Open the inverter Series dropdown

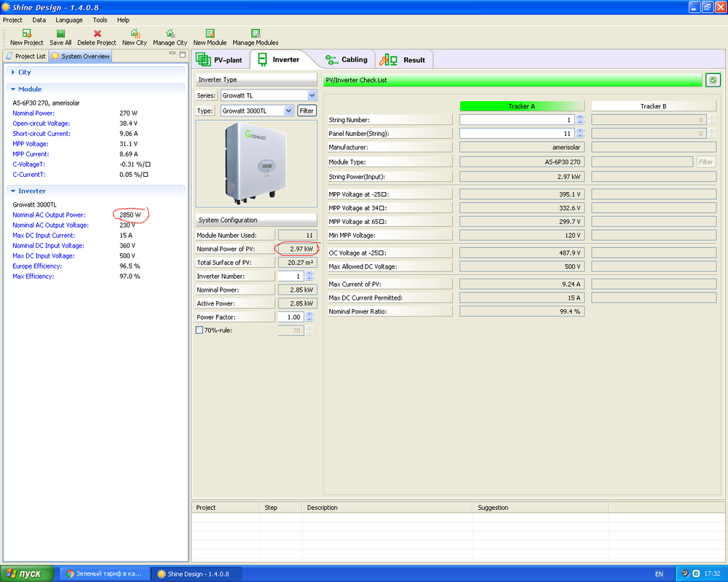(312, 95)
